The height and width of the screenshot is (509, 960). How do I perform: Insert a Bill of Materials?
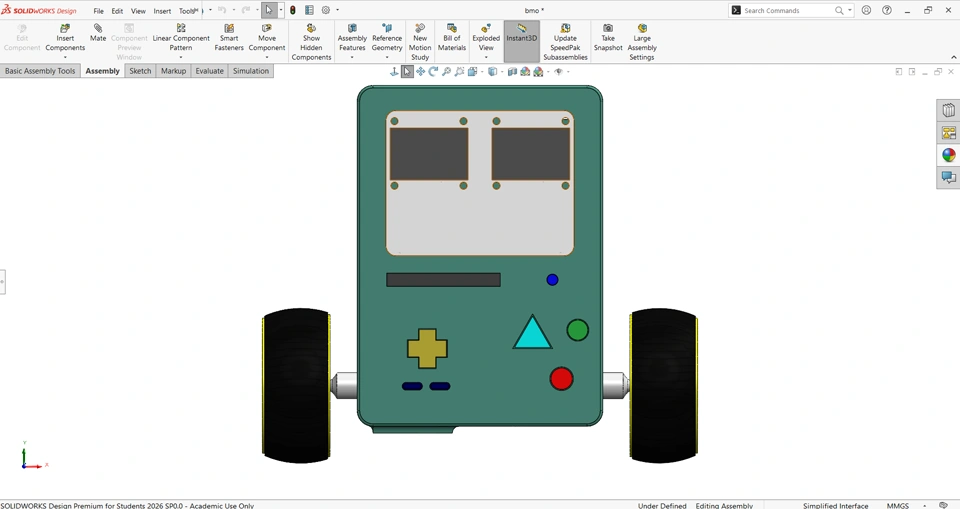(x=452, y=37)
